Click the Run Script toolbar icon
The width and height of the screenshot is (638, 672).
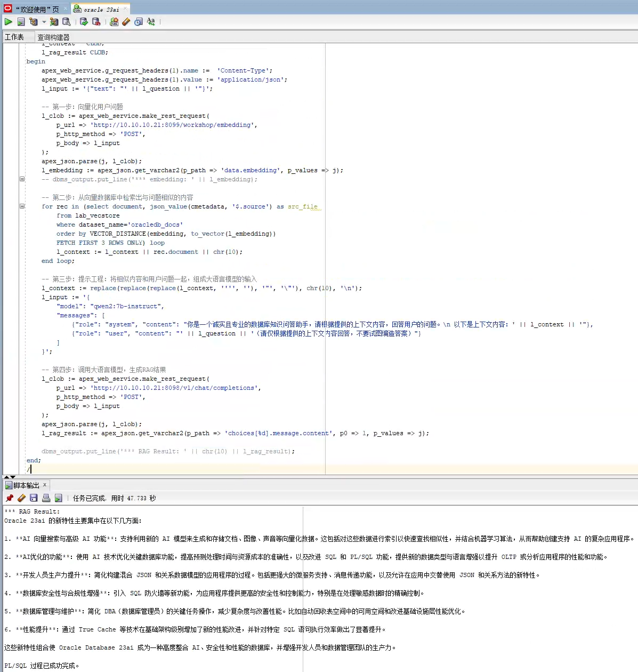(x=21, y=22)
